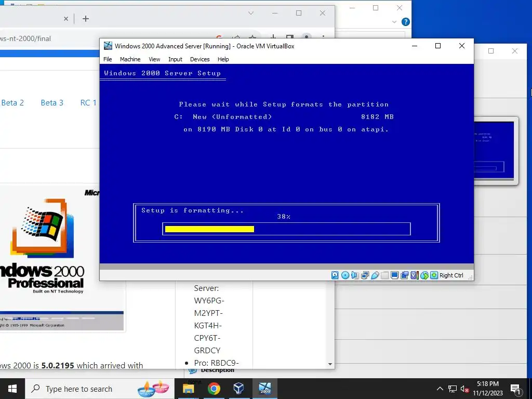532x399 pixels.
Task: Open the notification center icon
Action: coord(516,389)
